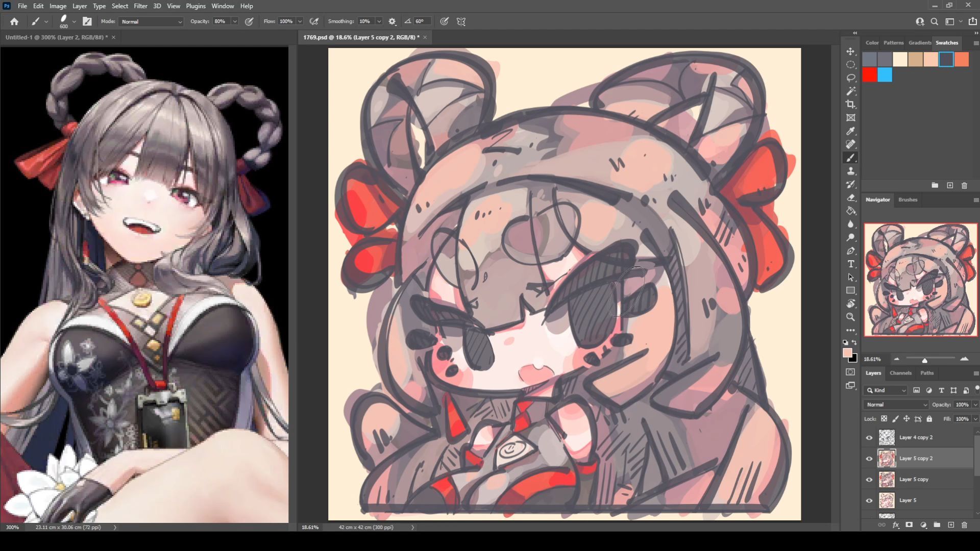This screenshot has width=980, height=551.
Task: Select the Dodge tool
Action: click(851, 238)
